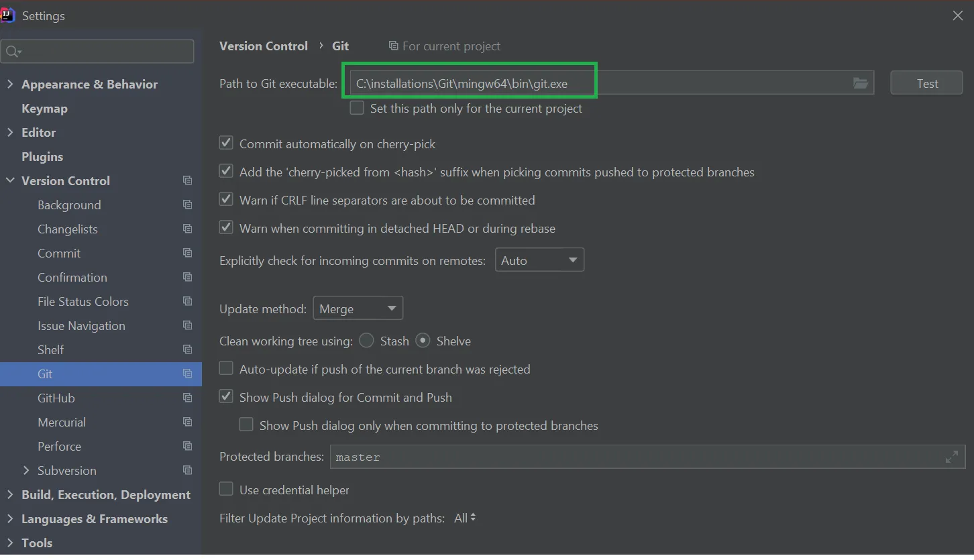Click the expand icon in Protected branches field
Viewport: 974px width, 560px height.
point(951,457)
